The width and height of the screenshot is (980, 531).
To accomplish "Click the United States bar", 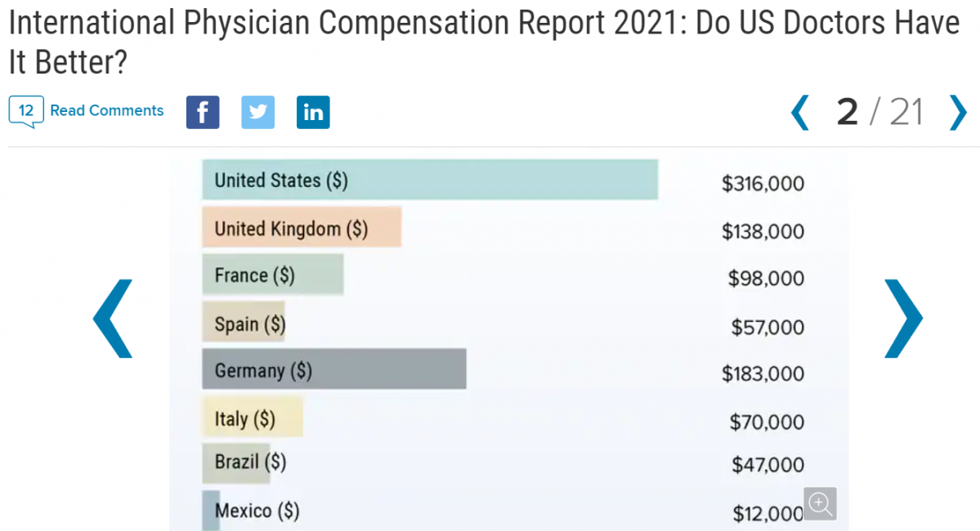I will coord(430,180).
